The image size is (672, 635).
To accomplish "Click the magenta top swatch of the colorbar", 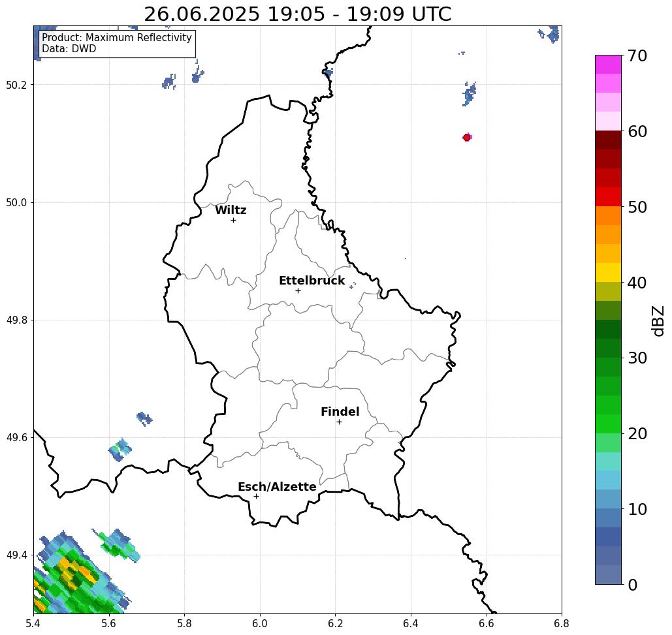I will pyautogui.click(x=608, y=65).
